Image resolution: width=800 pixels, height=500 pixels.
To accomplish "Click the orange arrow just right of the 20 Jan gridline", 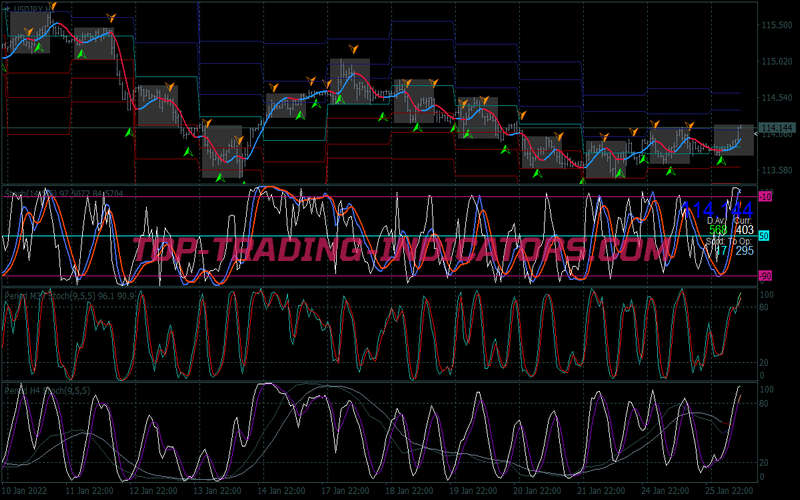I will [521, 114].
